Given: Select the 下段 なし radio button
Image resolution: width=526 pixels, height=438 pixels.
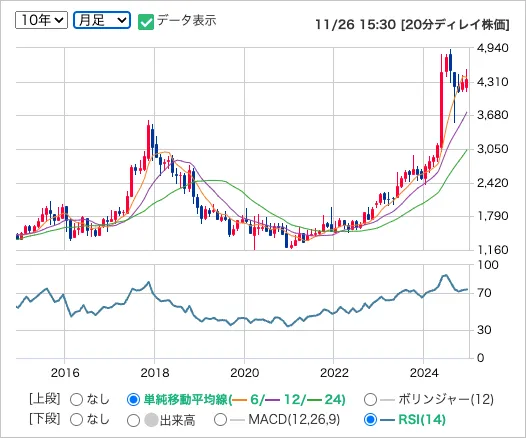Looking at the screenshot, I should point(76,420).
